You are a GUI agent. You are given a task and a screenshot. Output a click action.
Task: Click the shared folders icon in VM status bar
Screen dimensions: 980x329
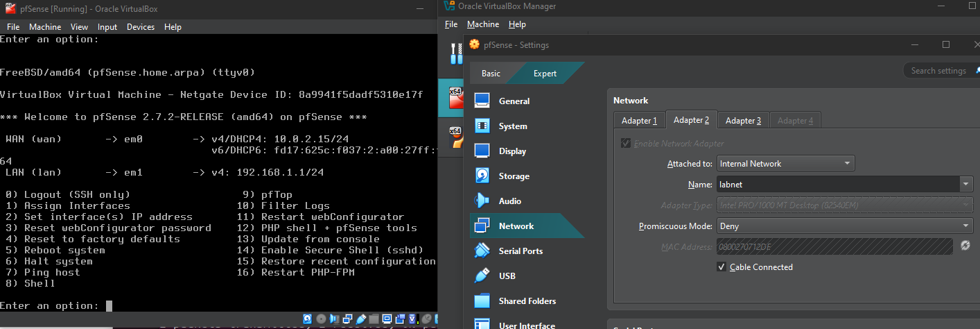tap(374, 319)
